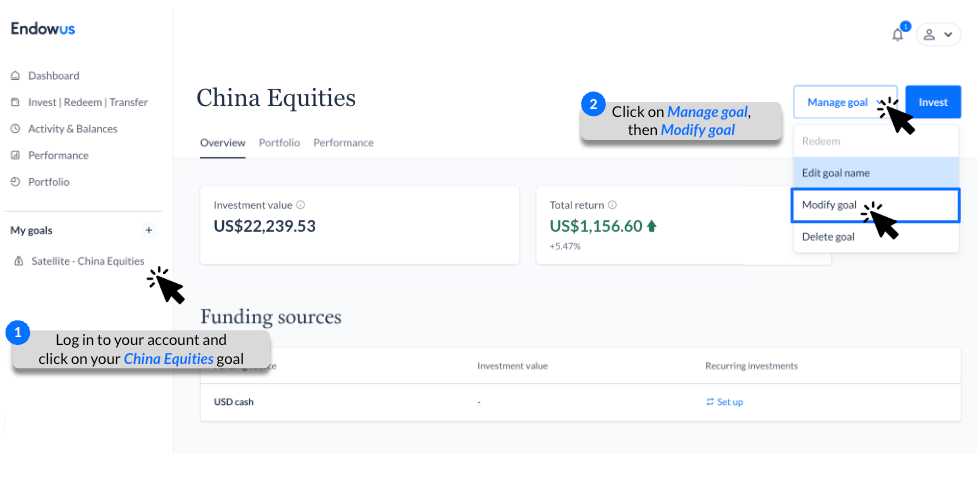Select Satellite - China Equities goal

point(88,261)
